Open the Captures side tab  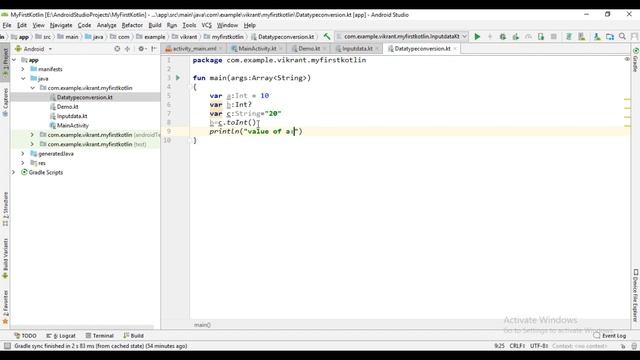5,102
